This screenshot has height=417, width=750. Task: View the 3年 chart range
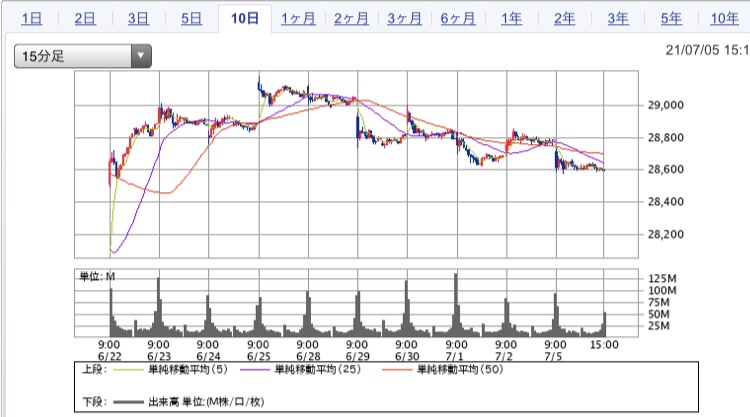pos(618,19)
